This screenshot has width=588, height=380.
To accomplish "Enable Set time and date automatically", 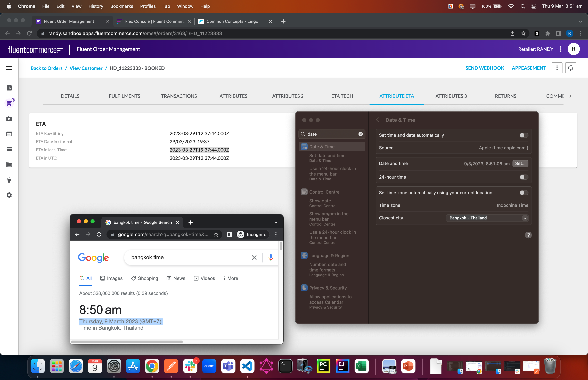I will click(523, 135).
